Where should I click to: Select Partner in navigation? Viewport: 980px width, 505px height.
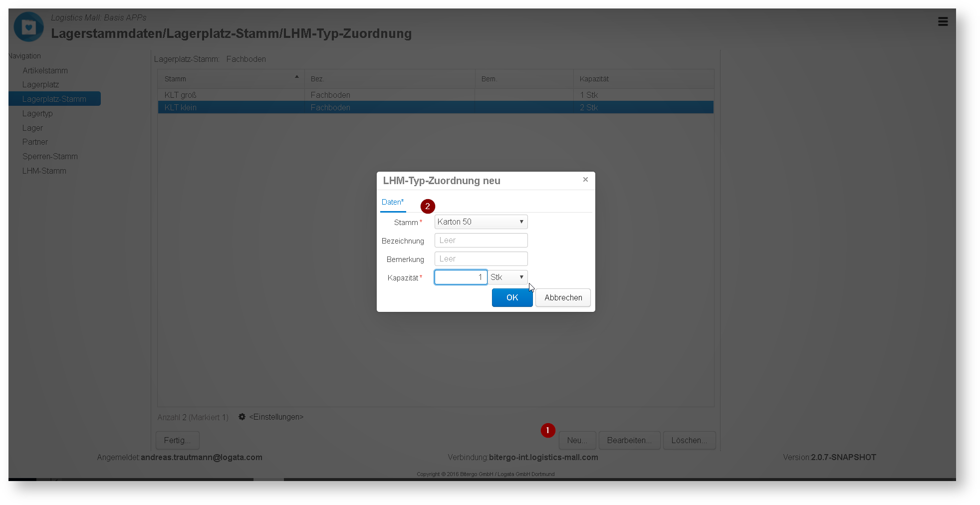[x=35, y=142]
